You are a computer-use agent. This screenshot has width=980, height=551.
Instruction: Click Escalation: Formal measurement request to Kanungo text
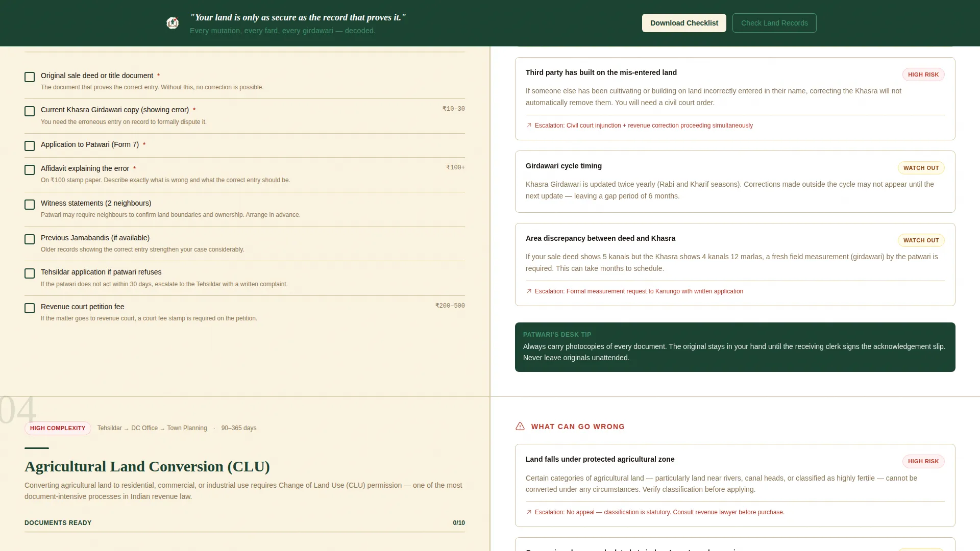639,291
